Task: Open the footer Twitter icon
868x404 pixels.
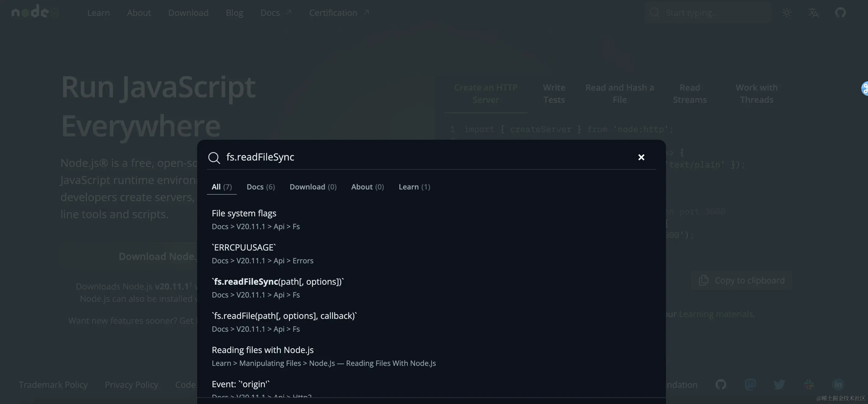Action: [779, 384]
